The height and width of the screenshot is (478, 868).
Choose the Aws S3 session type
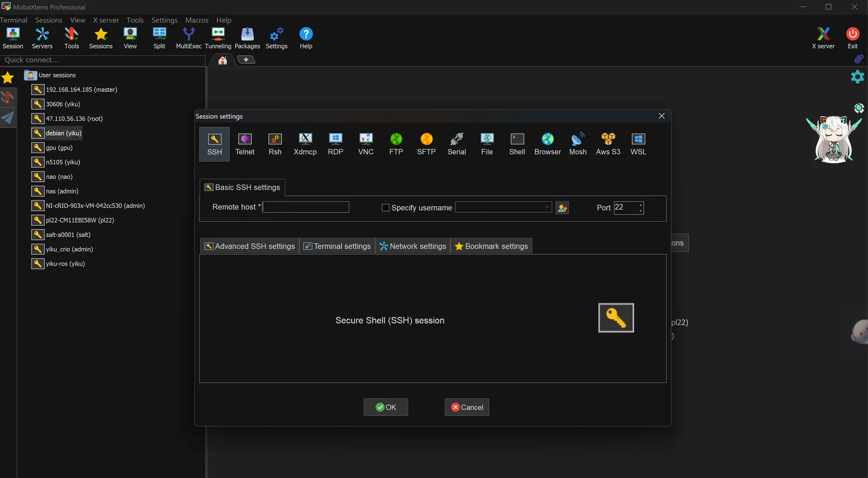[608, 144]
